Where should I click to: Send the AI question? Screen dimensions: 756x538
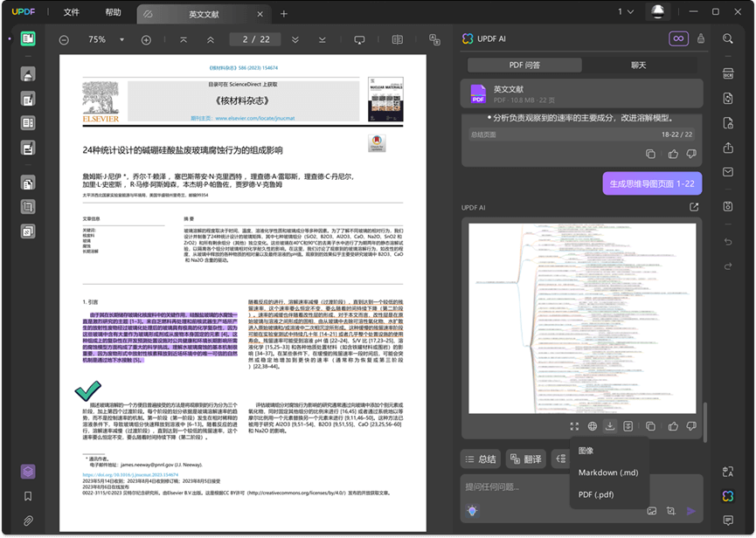[691, 511]
